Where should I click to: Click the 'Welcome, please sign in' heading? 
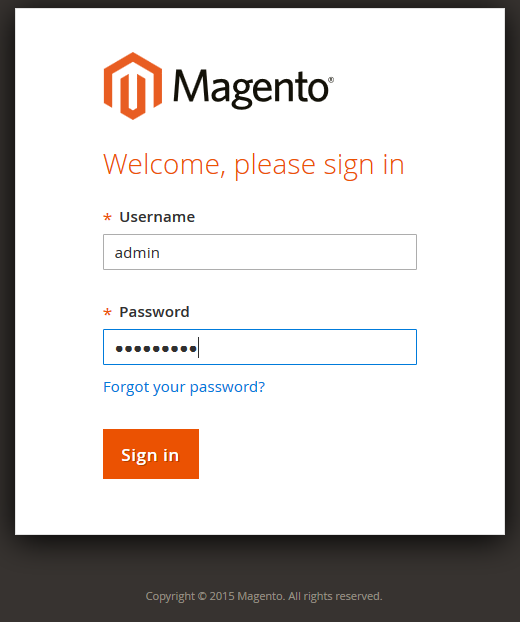[254, 165]
